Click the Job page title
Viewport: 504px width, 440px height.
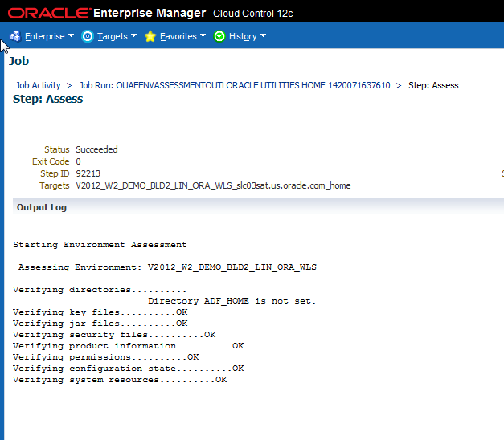coord(18,61)
